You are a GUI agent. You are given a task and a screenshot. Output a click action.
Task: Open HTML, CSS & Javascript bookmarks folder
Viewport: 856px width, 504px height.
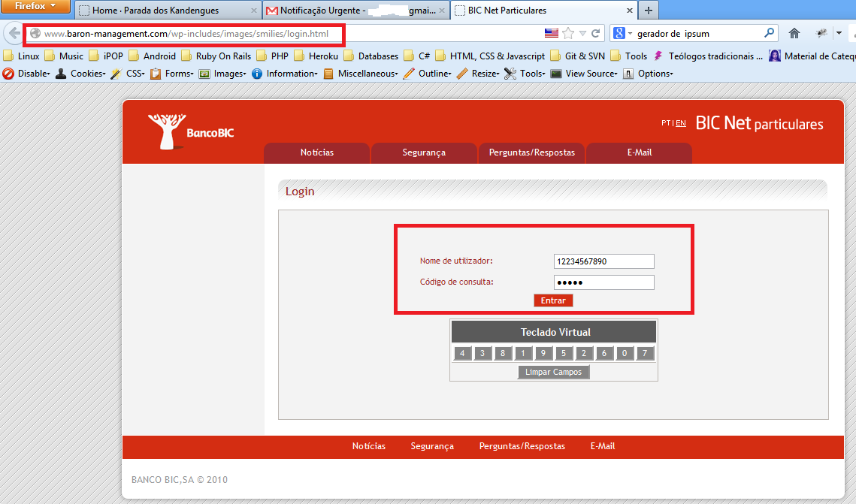point(491,56)
